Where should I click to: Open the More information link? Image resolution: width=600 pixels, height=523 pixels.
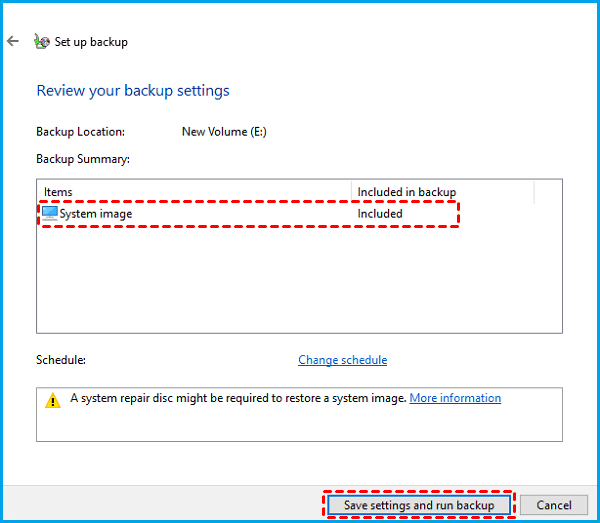point(455,398)
